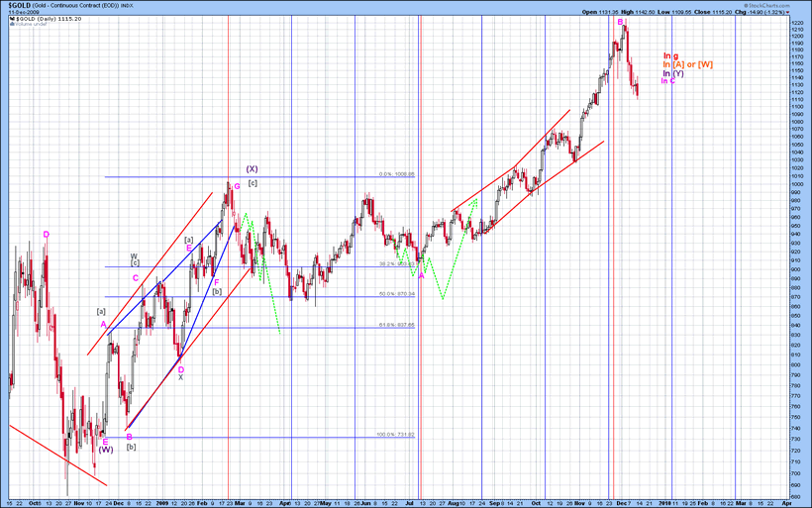The height and width of the screenshot is (508, 812).
Task: Click the 2010 marker on the time axis
Action: (x=665, y=503)
